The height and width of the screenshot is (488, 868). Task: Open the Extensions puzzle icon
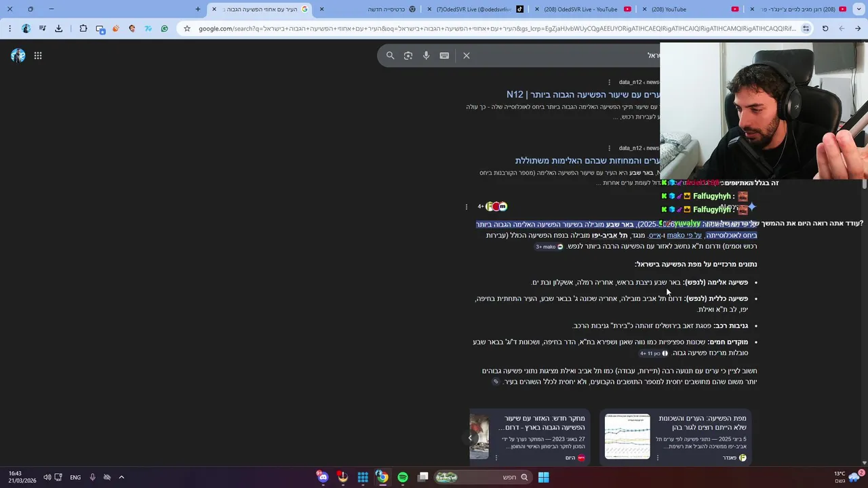[83, 28]
